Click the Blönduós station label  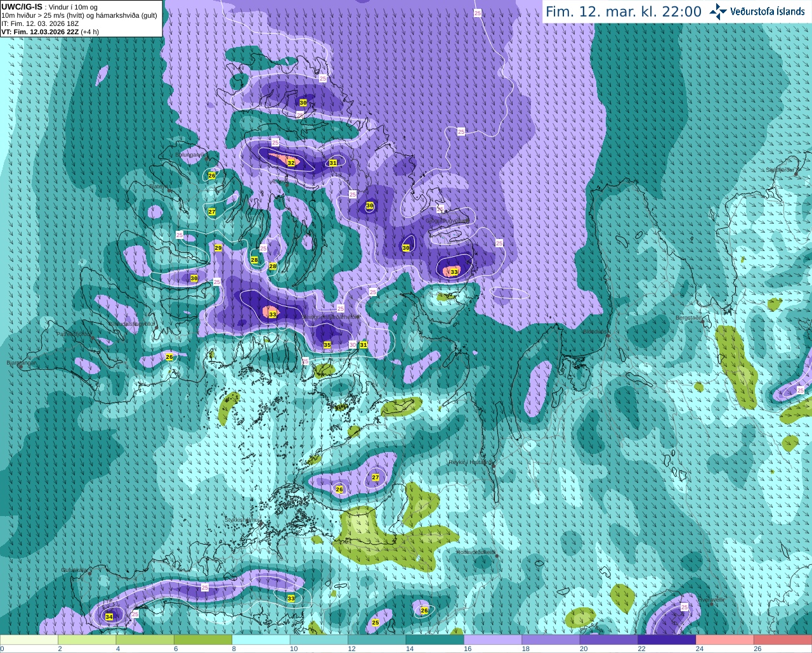coord(596,332)
